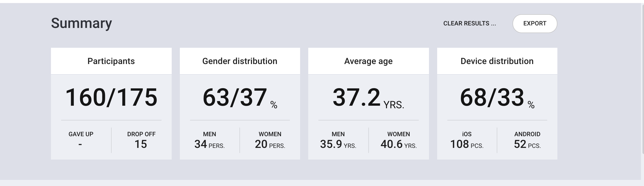The height and width of the screenshot is (186, 644).
Task: Select the 160/175 participants figure
Action: tap(111, 97)
